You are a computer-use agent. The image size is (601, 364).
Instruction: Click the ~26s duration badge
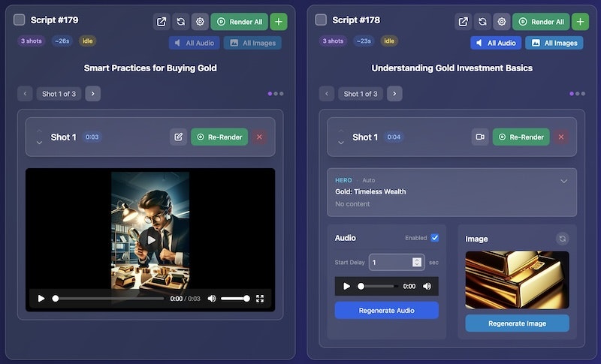[x=62, y=41]
